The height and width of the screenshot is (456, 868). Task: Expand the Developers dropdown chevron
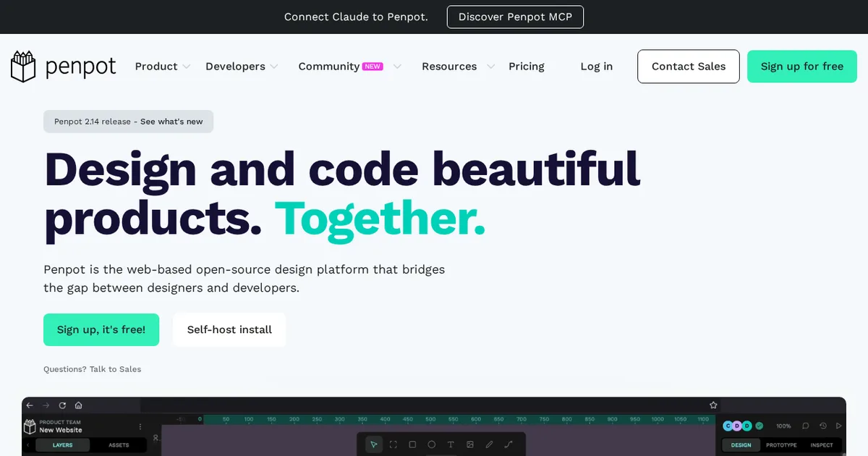[274, 67]
